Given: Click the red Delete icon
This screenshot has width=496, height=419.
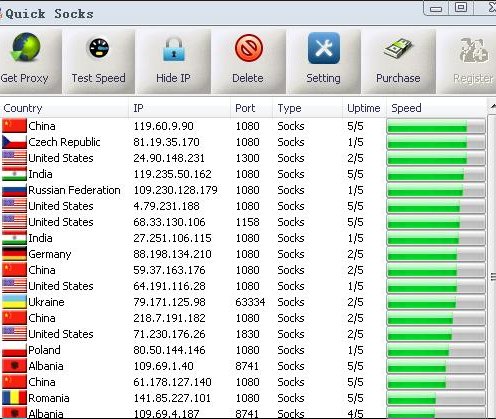Looking at the screenshot, I should [x=248, y=48].
